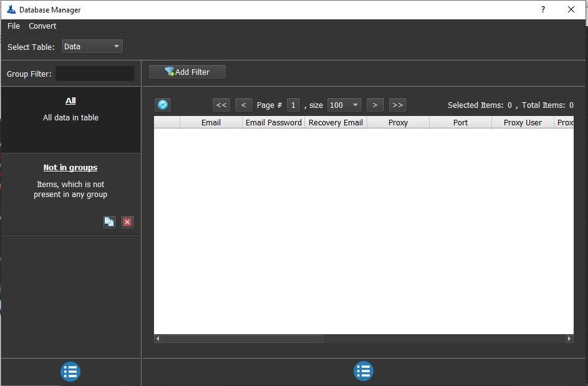Screen dimensions: 588x386
Task: Click the red delete group icon
Action: (127, 222)
